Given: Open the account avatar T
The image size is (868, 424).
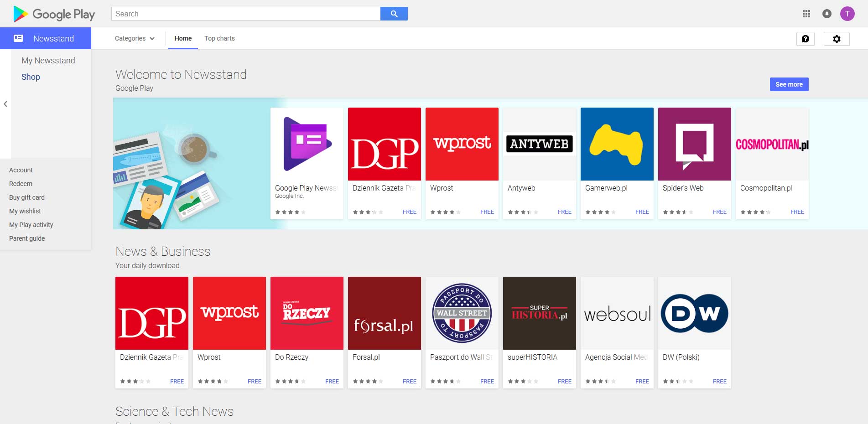Looking at the screenshot, I should tap(847, 14).
